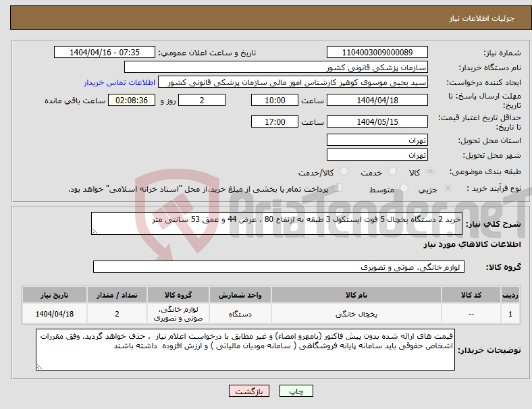
Task: Click the delivery city تهران field
Action: (377, 155)
